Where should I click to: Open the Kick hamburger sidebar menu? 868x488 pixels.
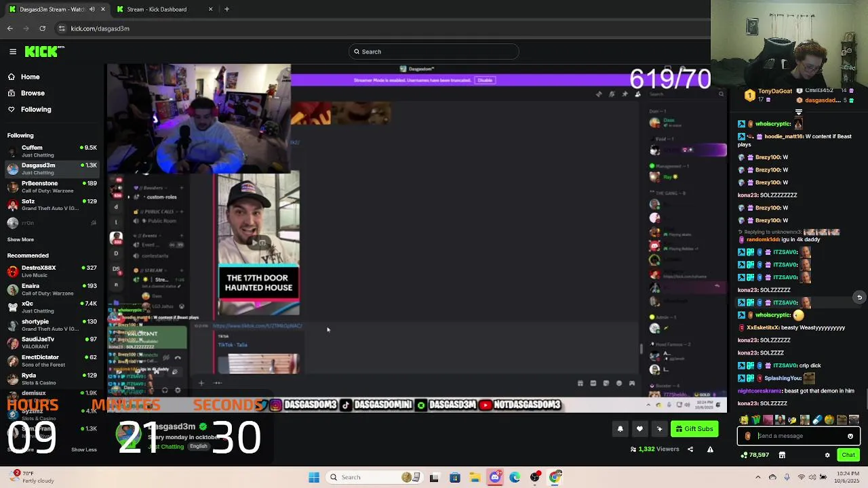pos(13,52)
